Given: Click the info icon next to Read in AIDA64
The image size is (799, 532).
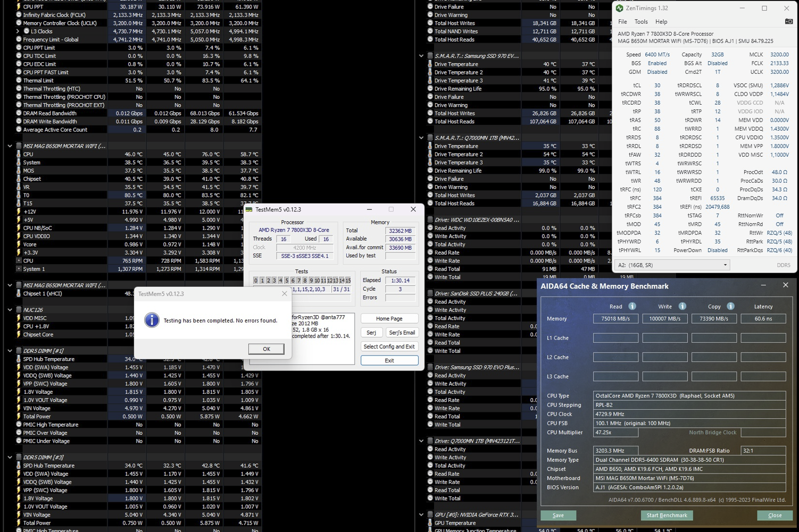Looking at the screenshot, I should pos(632,306).
